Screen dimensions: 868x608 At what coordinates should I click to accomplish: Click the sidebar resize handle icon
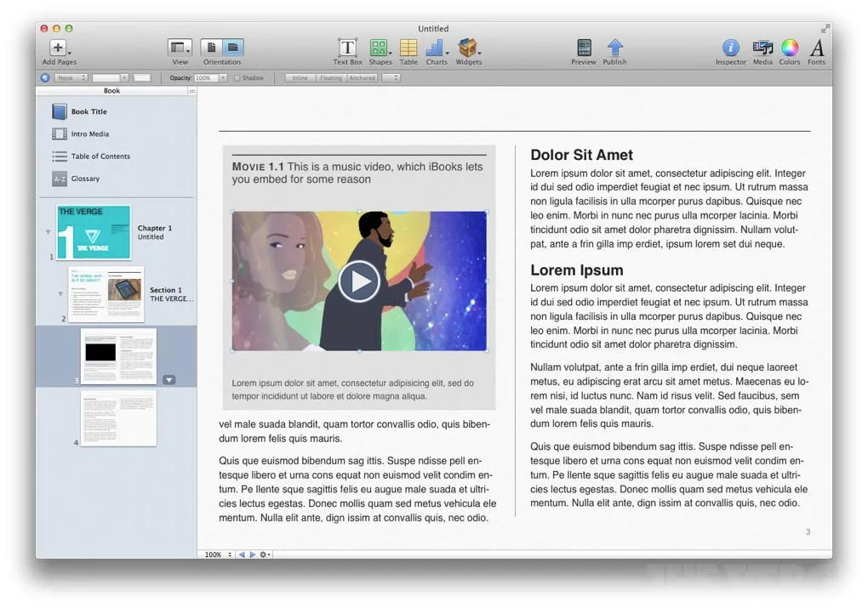(x=192, y=91)
